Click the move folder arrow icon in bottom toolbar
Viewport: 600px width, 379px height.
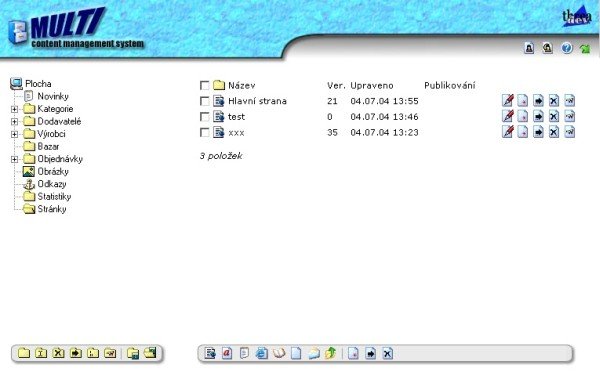click(76, 353)
